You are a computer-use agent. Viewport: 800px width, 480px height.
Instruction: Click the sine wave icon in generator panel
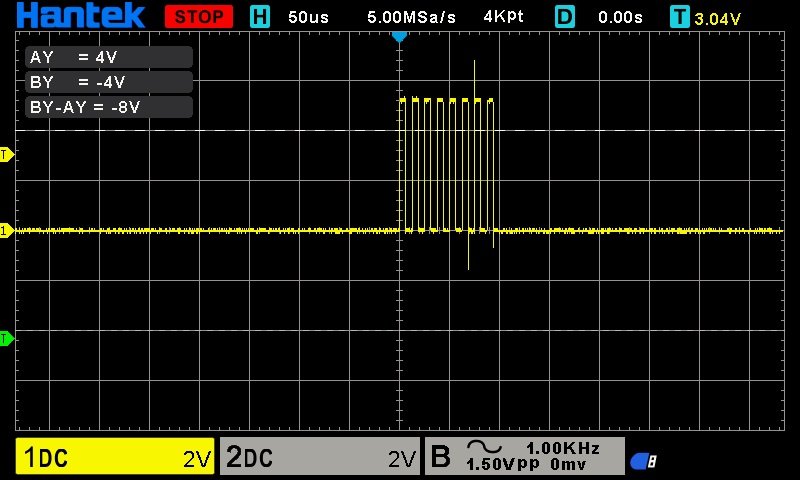tap(484, 447)
